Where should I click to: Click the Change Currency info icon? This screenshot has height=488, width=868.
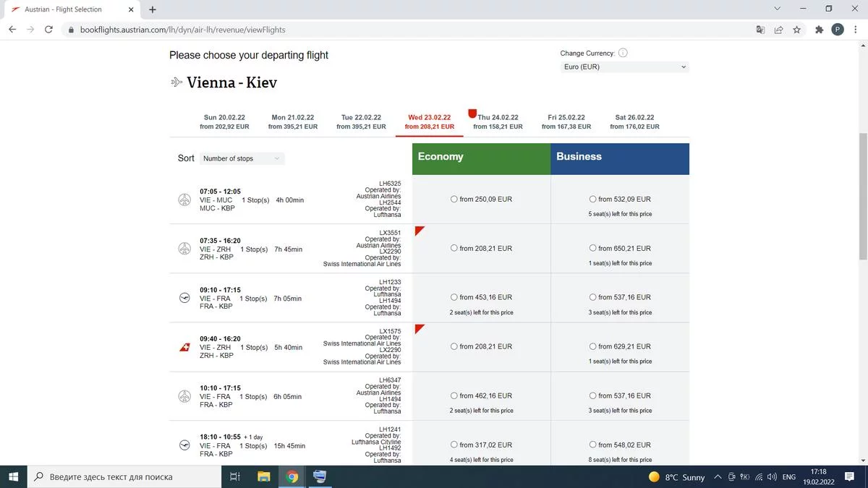pos(623,53)
